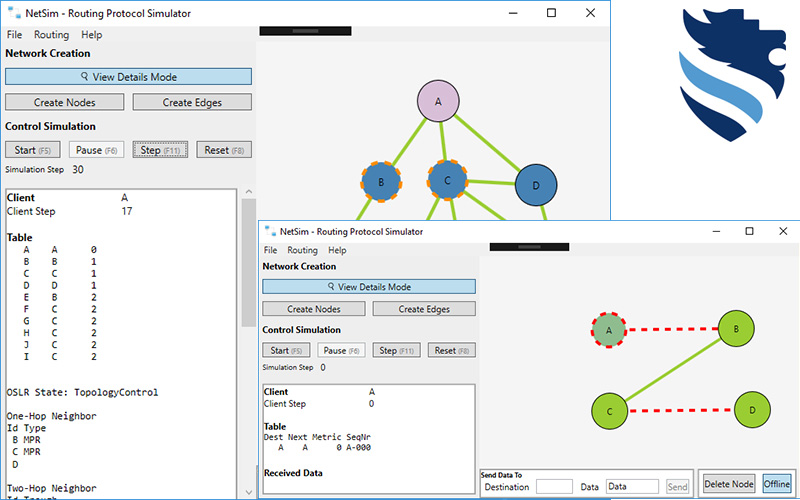800x500 pixels.
Task: Start simulation (F5) in front window
Action: [286, 351]
